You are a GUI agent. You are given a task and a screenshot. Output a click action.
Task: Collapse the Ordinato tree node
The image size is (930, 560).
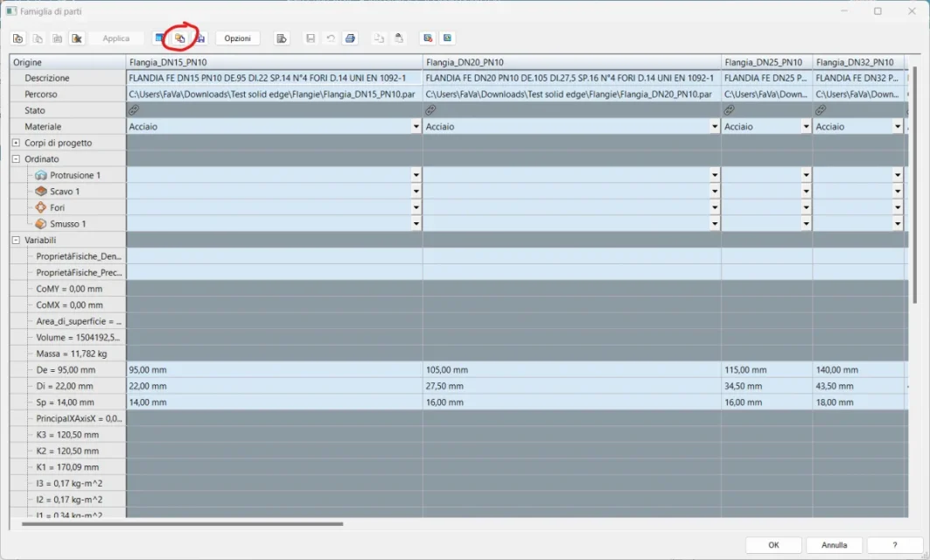17,159
